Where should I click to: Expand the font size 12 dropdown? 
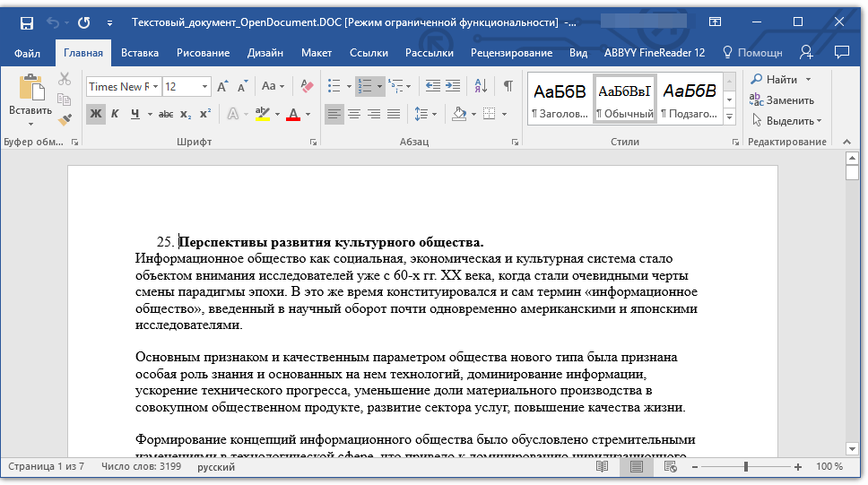coord(204,87)
